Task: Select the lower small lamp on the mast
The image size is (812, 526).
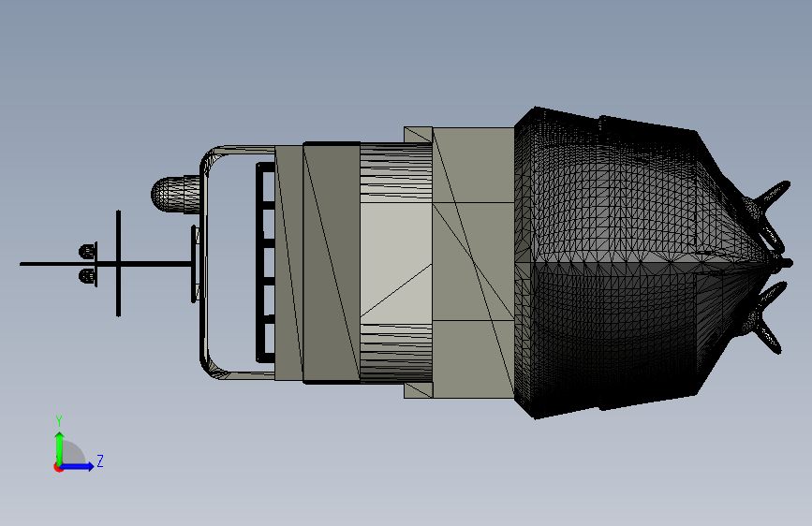Action: click(x=88, y=276)
